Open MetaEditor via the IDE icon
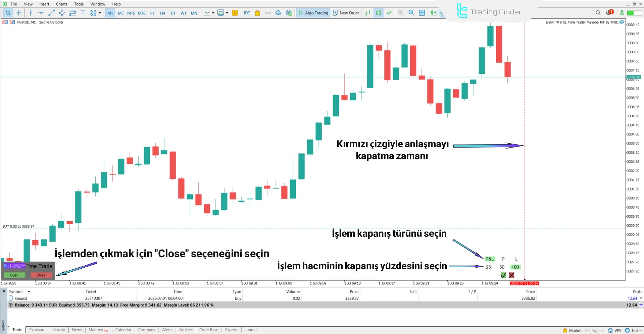Image resolution: width=644 pixels, height=334 pixels. coord(247,13)
